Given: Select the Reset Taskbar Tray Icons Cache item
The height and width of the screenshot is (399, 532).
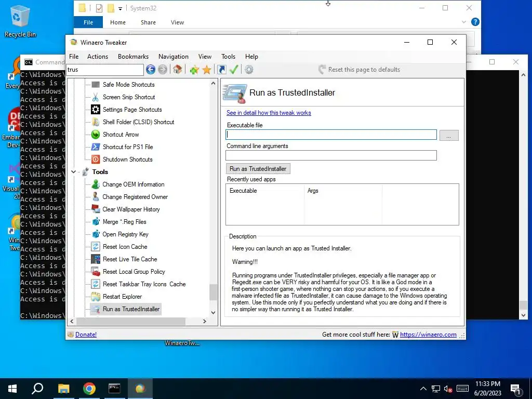Looking at the screenshot, I should [x=144, y=284].
